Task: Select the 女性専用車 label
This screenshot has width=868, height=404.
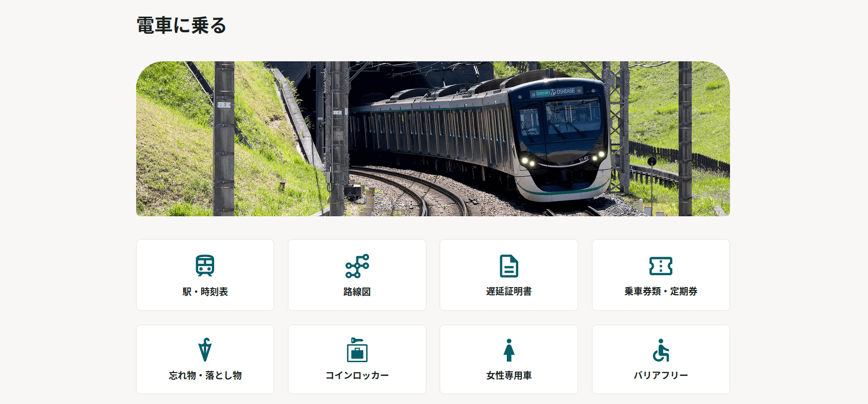Action: point(509,375)
